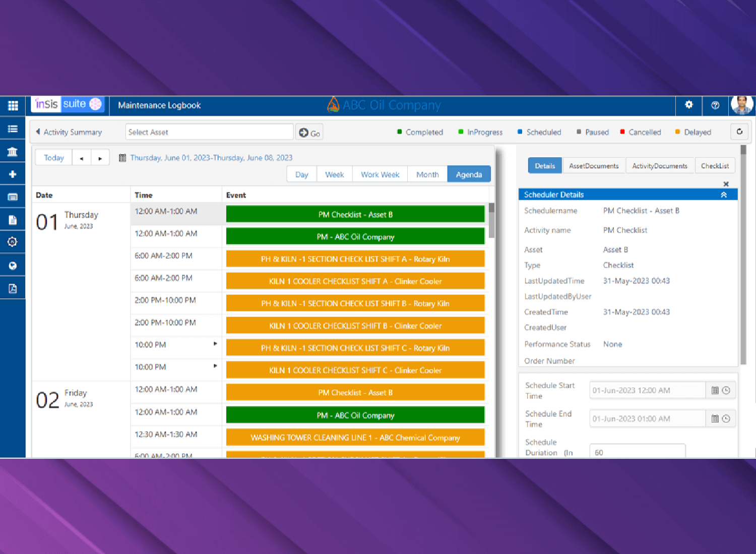The height and width of the screenshot is (554, 756).
Task: Expand the first 10:00 PM row arrow
Action: (x=215, y=344)
